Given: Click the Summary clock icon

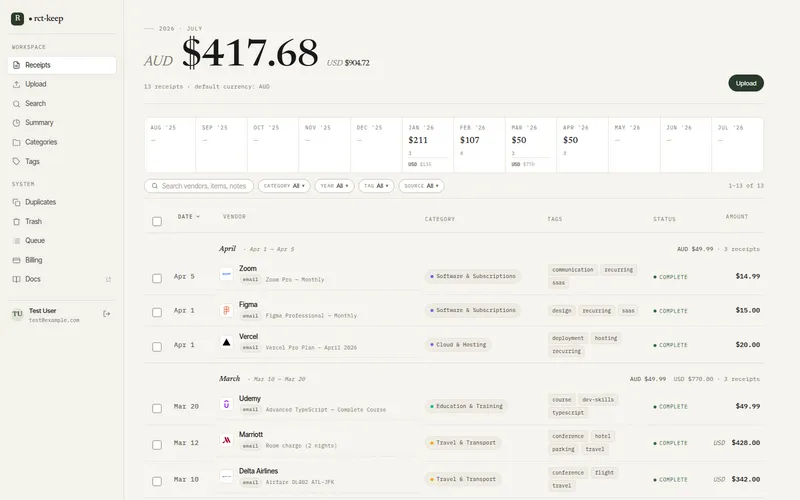Looking at the screenshot, I should pyautogui.click(x=16, y=123).
